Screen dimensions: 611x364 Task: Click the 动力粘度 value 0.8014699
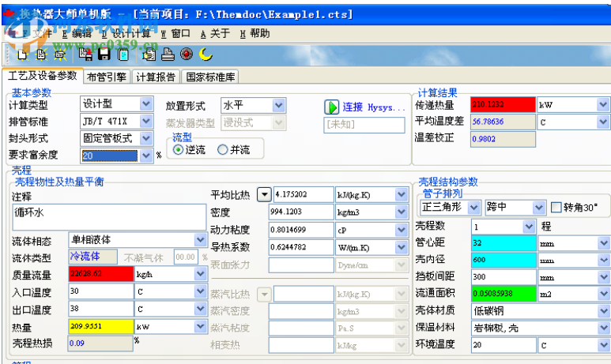301,230
